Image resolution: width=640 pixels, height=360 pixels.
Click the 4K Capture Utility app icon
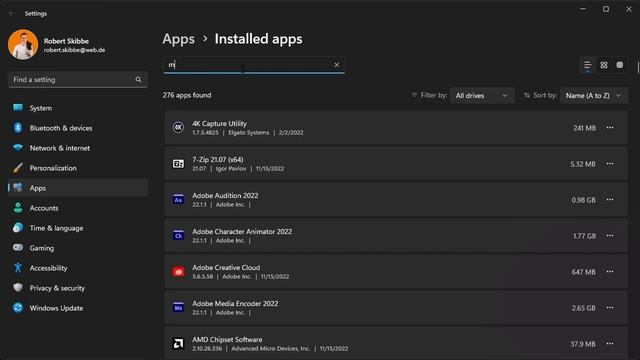[178, 127]
